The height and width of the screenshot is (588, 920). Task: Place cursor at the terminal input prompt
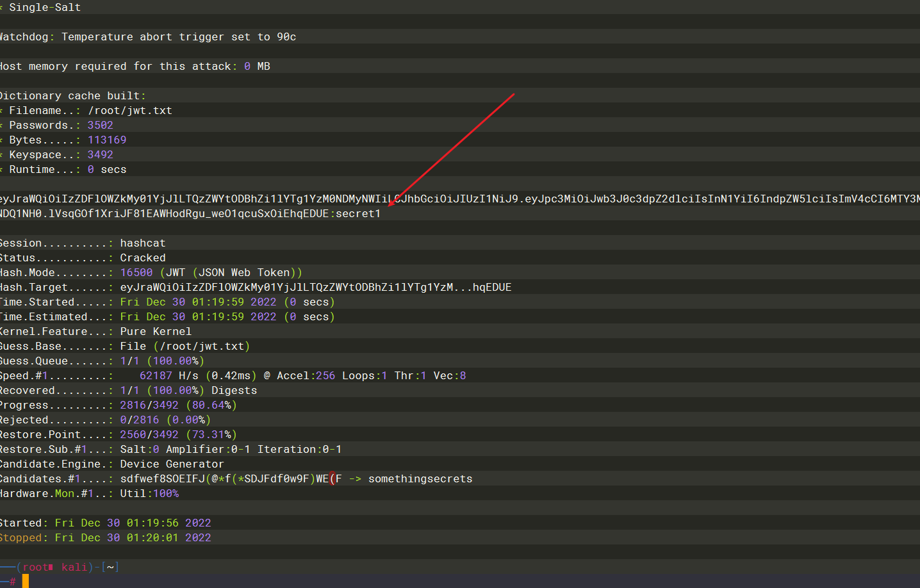pos(26,582)
